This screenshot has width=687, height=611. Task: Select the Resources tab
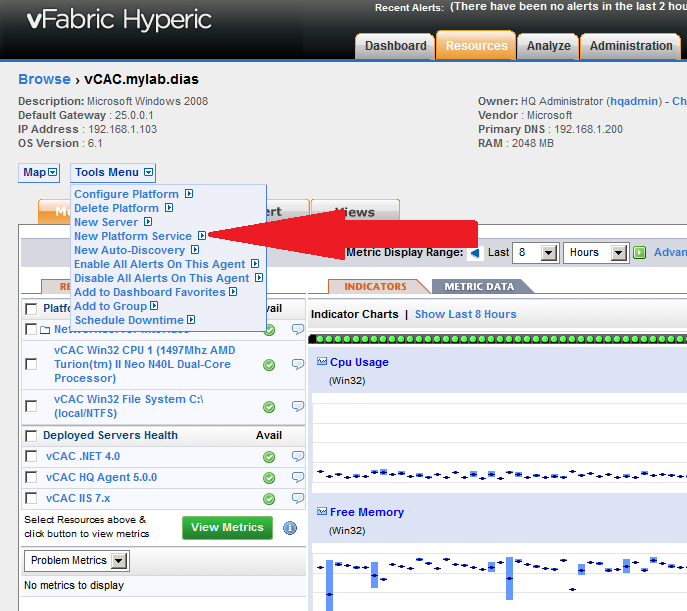pos(476,46)
